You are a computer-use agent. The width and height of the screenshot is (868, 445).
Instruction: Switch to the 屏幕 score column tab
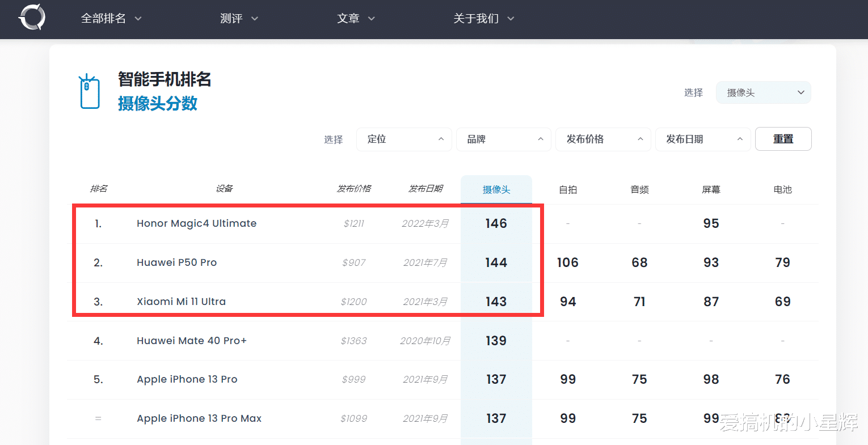tap(711, 189)
